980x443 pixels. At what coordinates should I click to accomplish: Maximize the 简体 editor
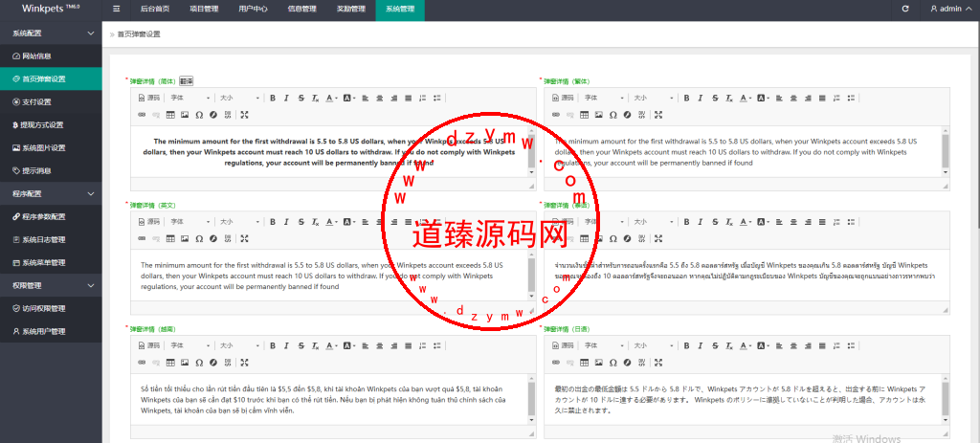point(244,115)
